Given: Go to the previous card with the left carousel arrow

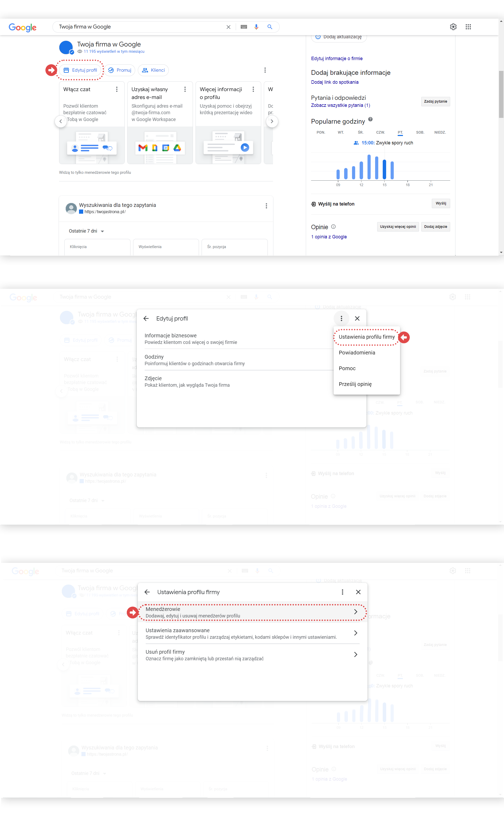Looking at the screenshot, I should (x=60, y=121).
